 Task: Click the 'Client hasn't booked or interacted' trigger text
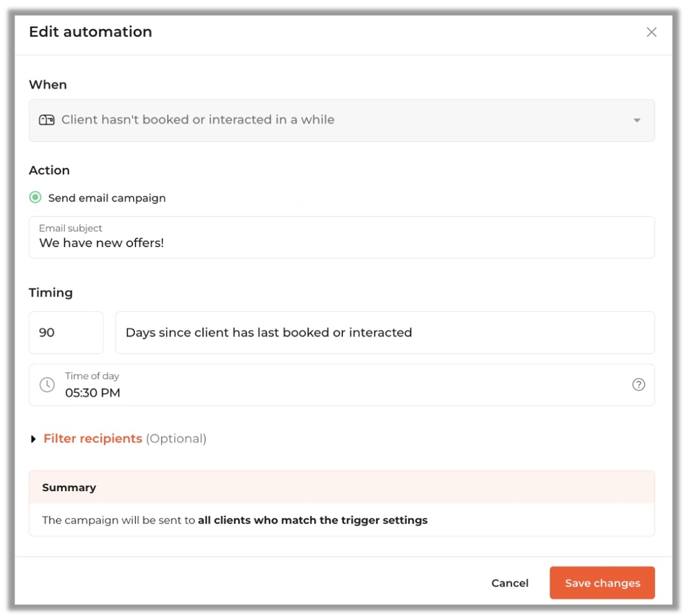tap(198, 120)
